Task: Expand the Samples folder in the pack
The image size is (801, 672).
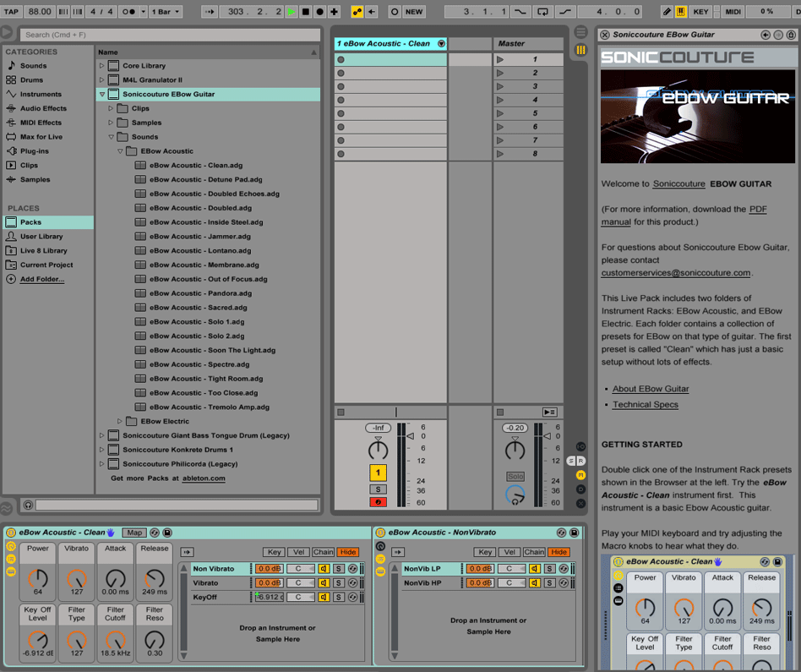Action: coord(111,123)
